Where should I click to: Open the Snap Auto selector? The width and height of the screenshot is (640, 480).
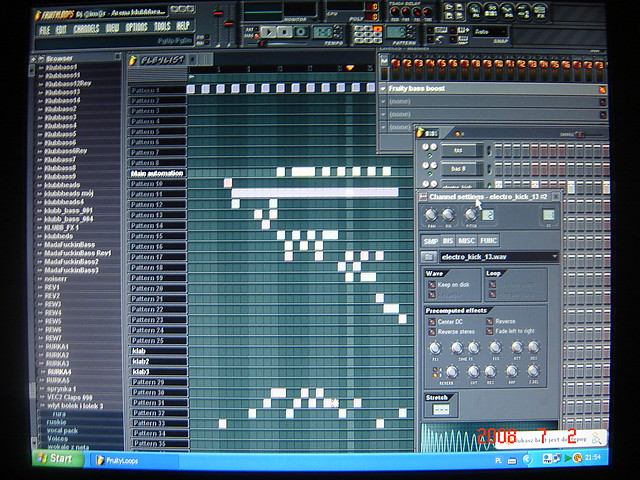(490, 31)
